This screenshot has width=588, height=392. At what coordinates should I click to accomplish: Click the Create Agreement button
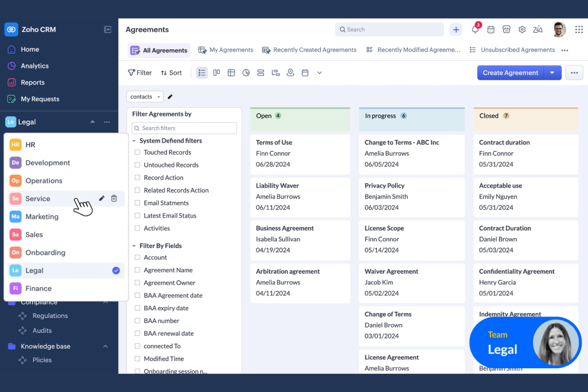510,73
